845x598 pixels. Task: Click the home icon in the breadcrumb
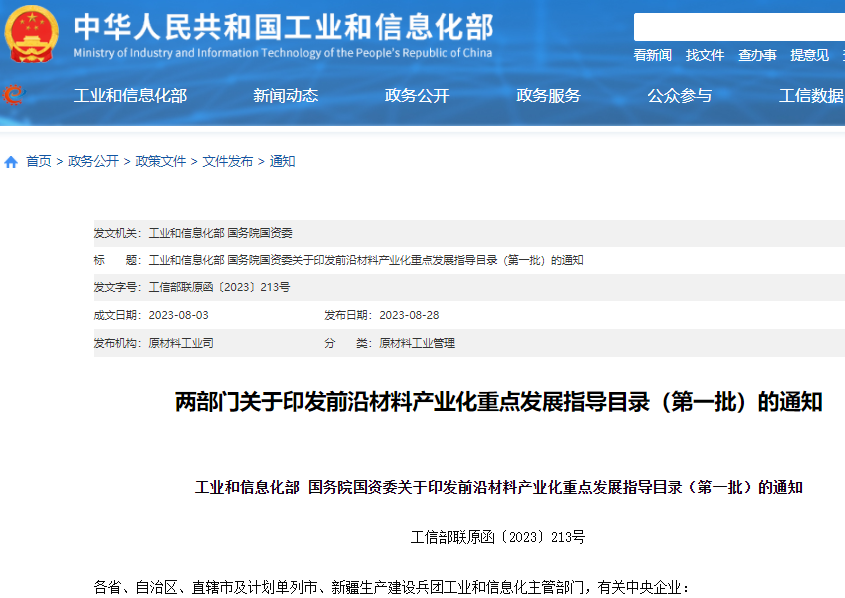click(x=10, y=160)
